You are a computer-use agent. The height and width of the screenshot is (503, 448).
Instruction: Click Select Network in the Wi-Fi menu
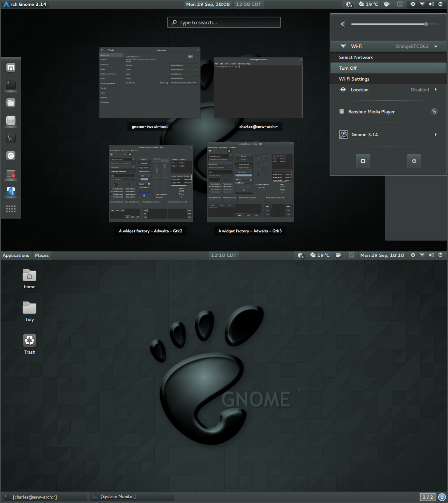click(x=355, y=57)
